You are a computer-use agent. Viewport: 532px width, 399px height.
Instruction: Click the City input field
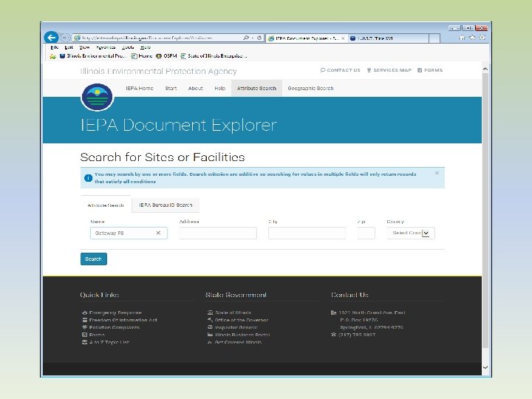307,233
